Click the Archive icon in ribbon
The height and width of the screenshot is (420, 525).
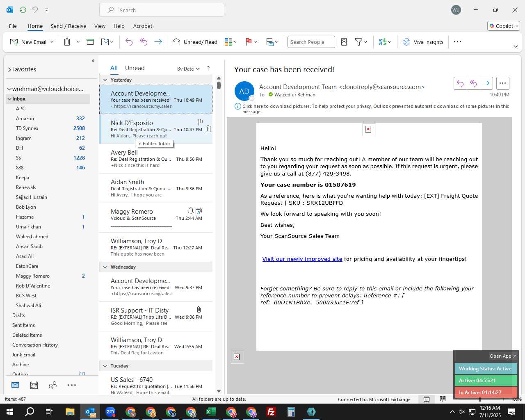coord(90,42)
